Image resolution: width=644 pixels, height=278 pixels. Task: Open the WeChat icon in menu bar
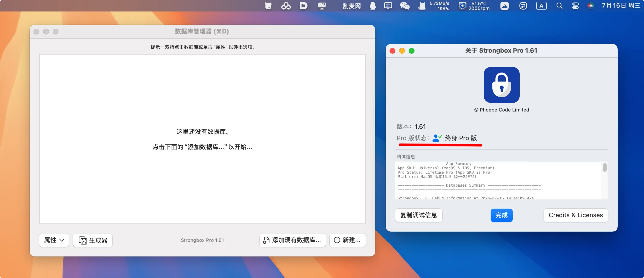tap(405, 6)
